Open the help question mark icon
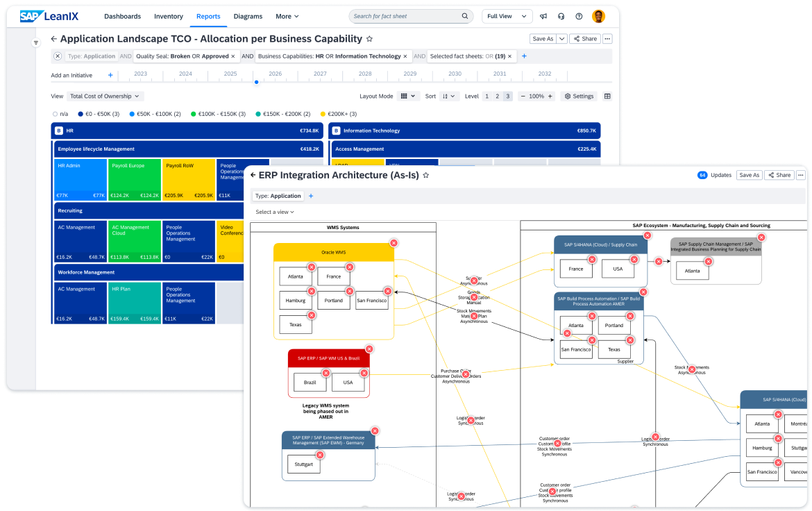Viewport: 812px width, 511px height. [x=579, y=16]
